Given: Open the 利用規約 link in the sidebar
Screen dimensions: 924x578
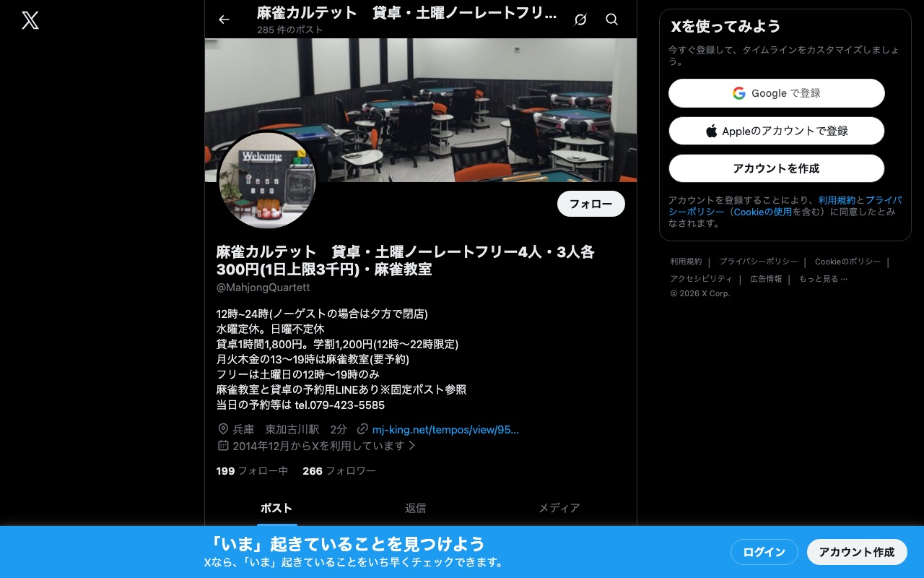Looking at the screenshot, I should tap(686, 262).
